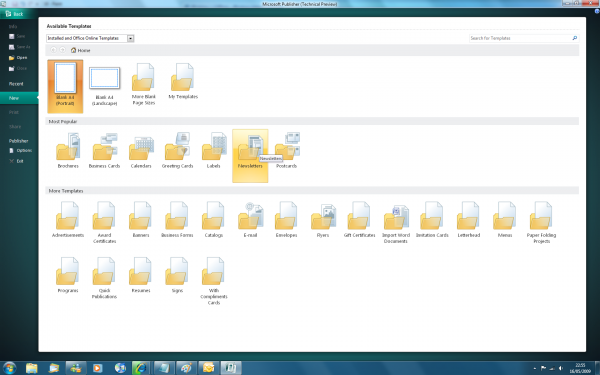Open the Postcards template folder
600x375 pixels.
point(287,150)
